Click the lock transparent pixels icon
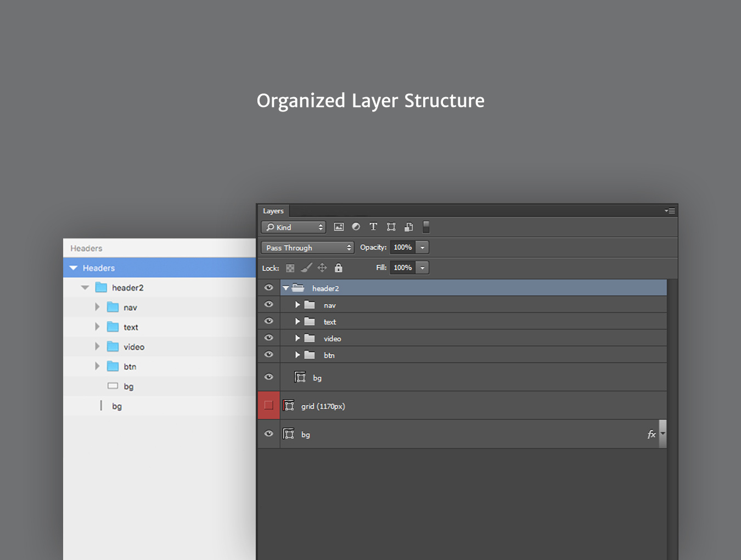 (x=290, y=268)
